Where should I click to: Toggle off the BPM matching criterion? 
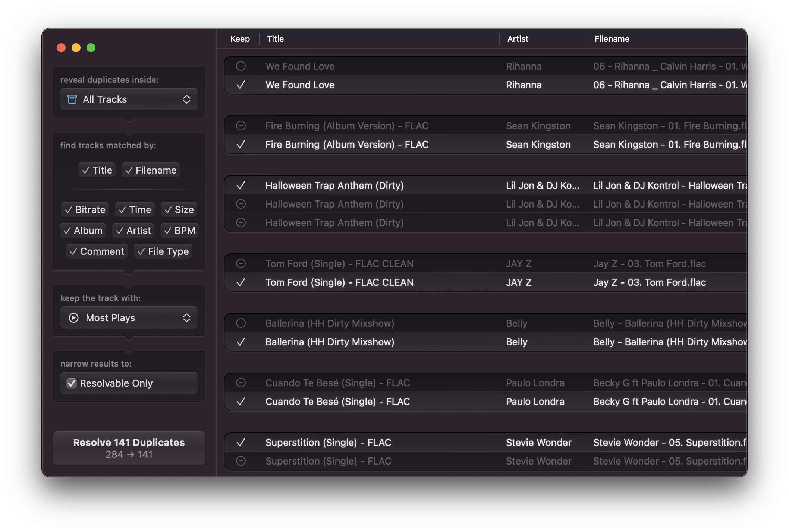click(x=179, y=230)
